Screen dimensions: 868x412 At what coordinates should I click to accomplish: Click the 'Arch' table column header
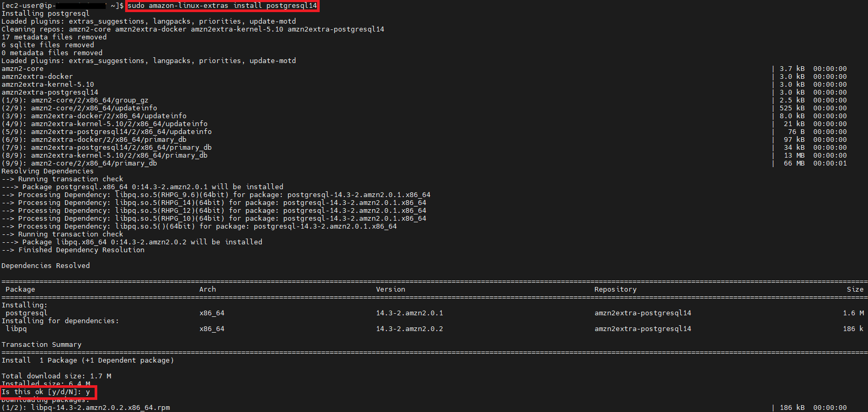208,290
